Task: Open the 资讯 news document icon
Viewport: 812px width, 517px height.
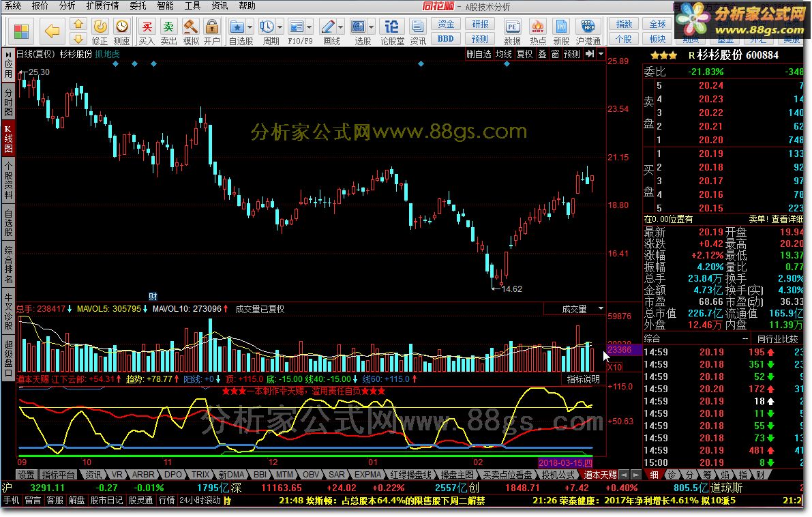Action: (417, 31)
